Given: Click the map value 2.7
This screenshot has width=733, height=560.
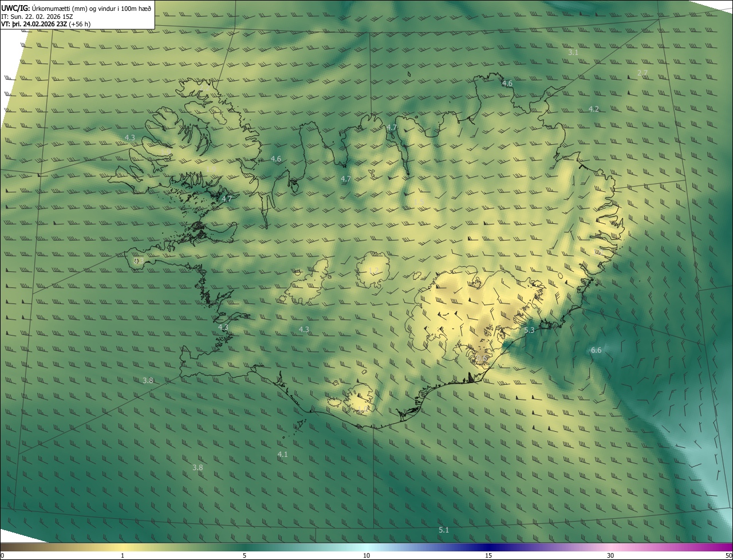Looking at the screenshot, I should click(643, 73).
